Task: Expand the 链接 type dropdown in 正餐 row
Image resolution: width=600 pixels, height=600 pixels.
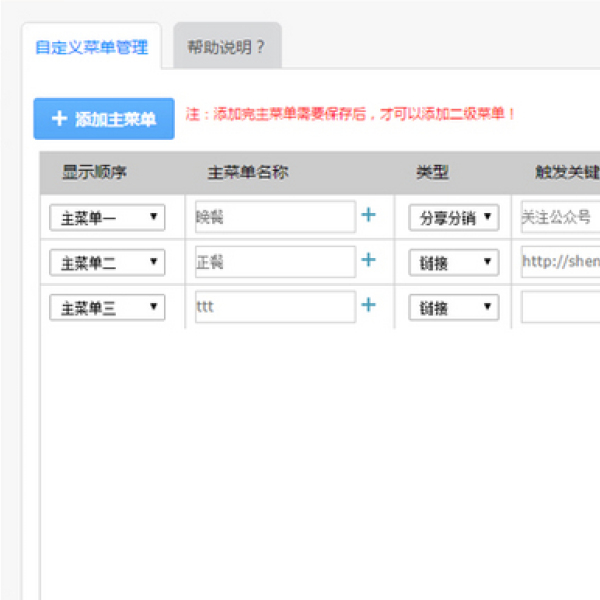Action: 453,262
